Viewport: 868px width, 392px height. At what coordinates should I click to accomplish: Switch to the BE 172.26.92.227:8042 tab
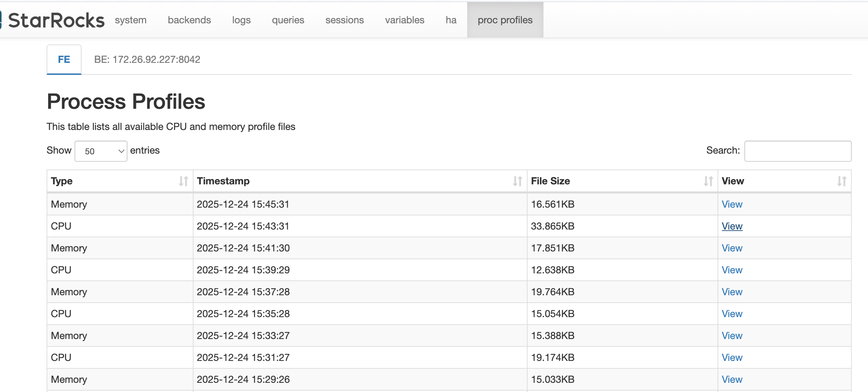147,59
